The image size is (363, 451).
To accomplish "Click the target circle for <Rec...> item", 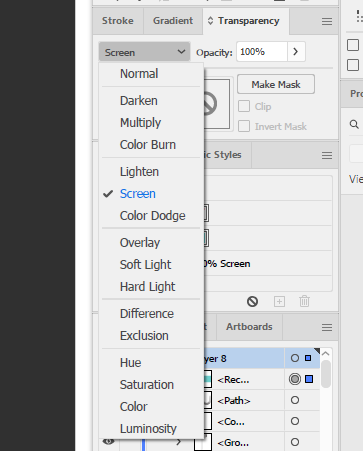I will point(295,379).
